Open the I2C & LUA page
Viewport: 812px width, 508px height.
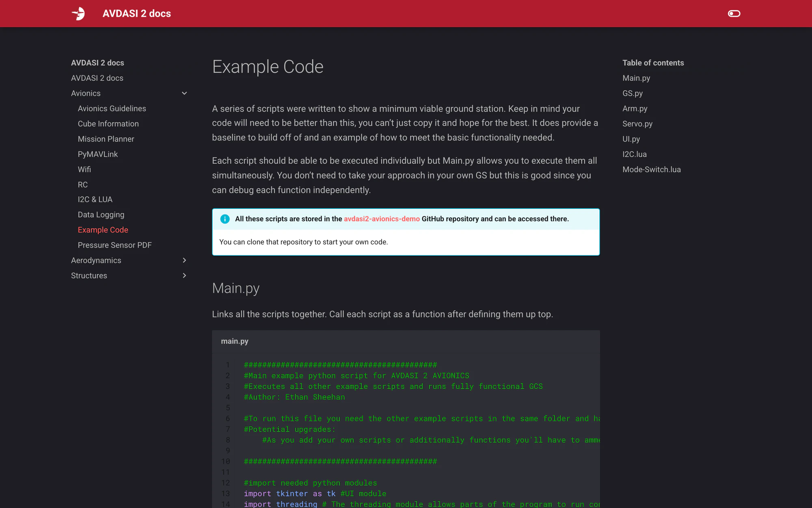95,200
